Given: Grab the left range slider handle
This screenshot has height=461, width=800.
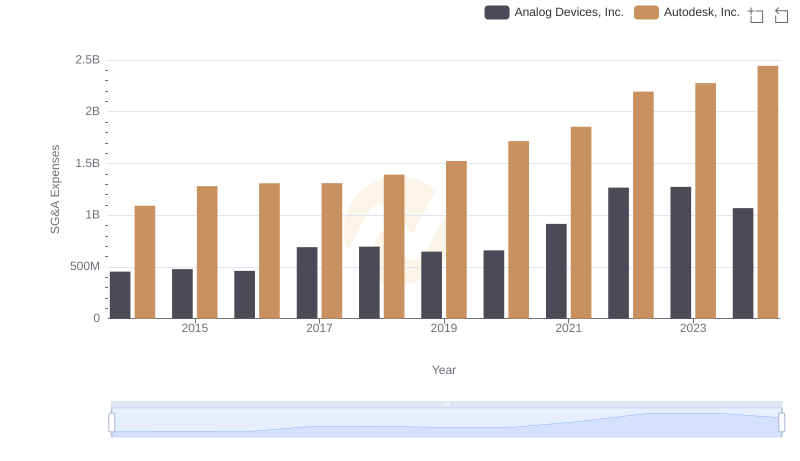Looking at the screenshot, I should 112,423.
